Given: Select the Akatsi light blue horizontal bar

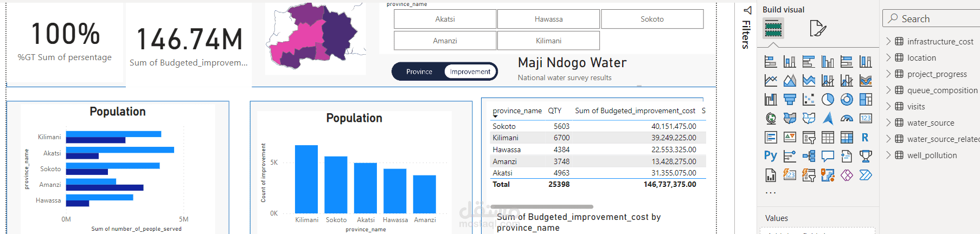Looking at the screenshot, I should point(120,149).
